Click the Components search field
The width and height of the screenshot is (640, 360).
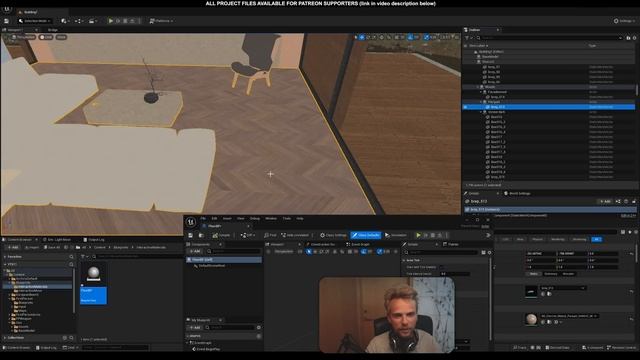coord(233,251)
